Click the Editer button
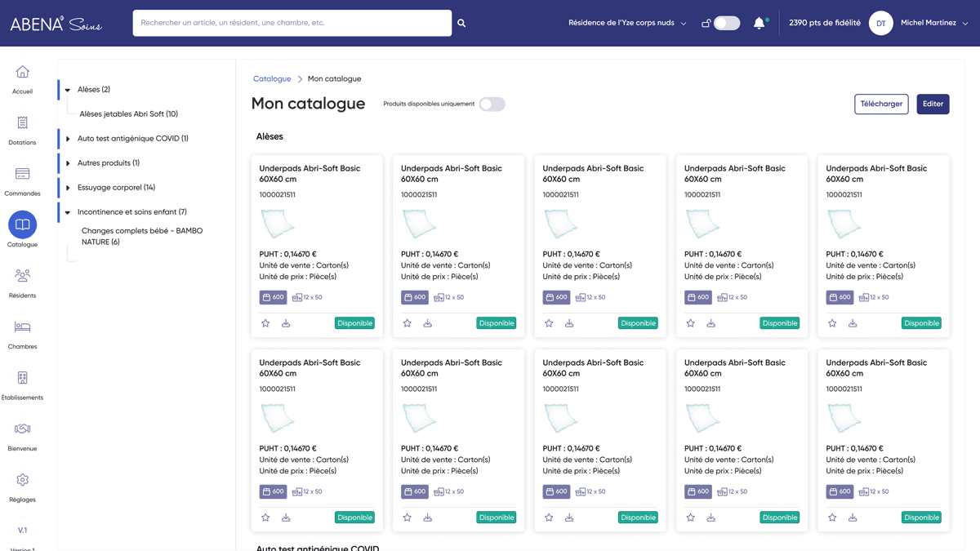The height and width of the screenshot is (551, 980). 933,104
